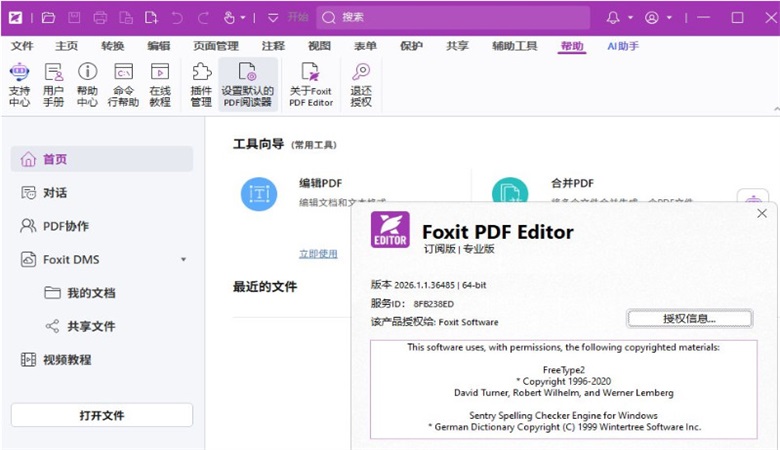This screenshot has width=780, height=450.
Task: Select the hand tool icon in title bar
Action: pos(229,18)
